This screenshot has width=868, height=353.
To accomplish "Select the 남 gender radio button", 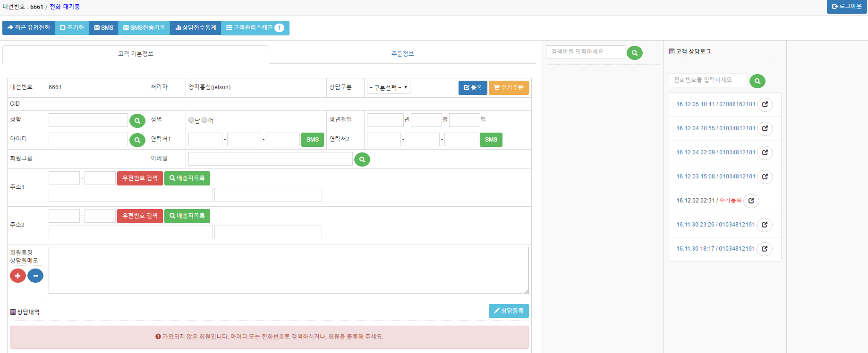I will [191, 120].
